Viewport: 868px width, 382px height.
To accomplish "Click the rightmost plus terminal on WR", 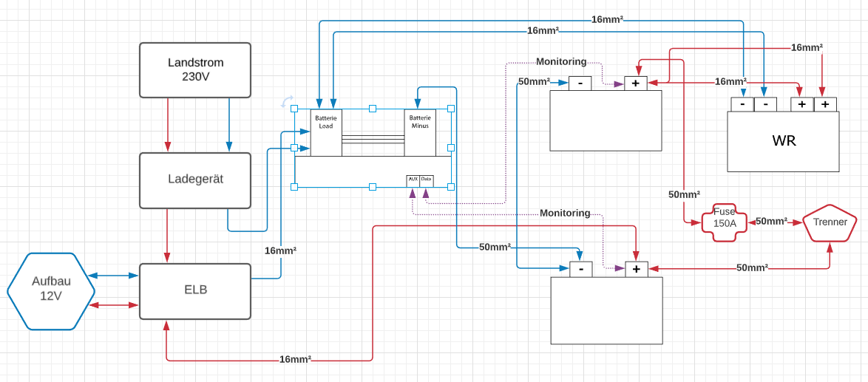I will click(x=824, y=105).
